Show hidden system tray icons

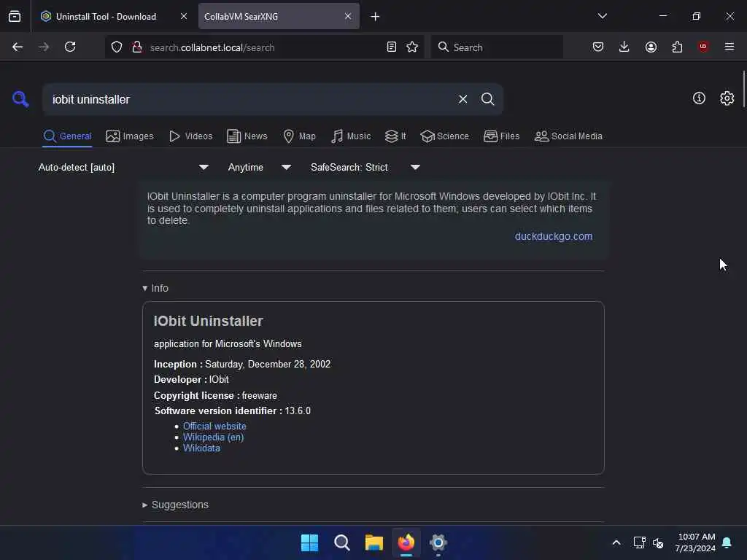tap(616, 542)
